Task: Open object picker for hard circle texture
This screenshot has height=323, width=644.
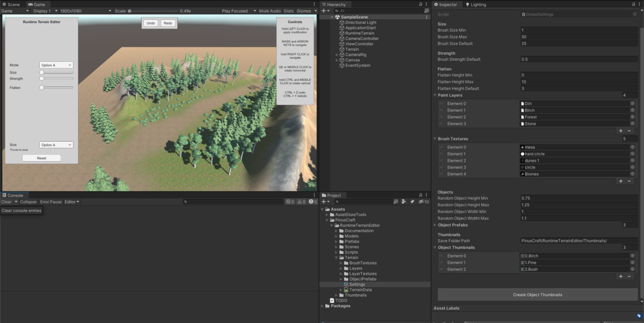Action: 632,154
